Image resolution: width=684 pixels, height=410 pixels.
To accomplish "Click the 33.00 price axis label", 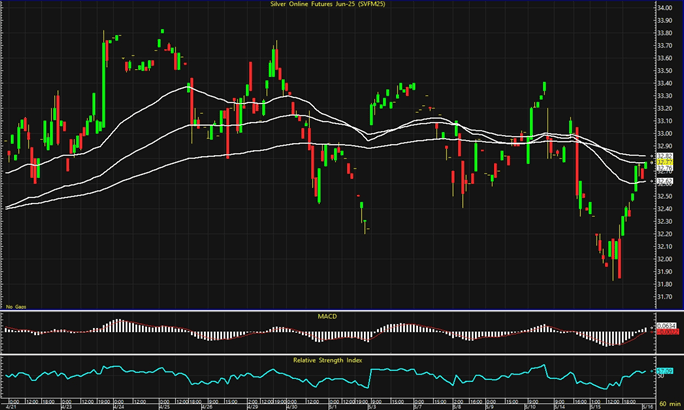I will pos(664,133).
